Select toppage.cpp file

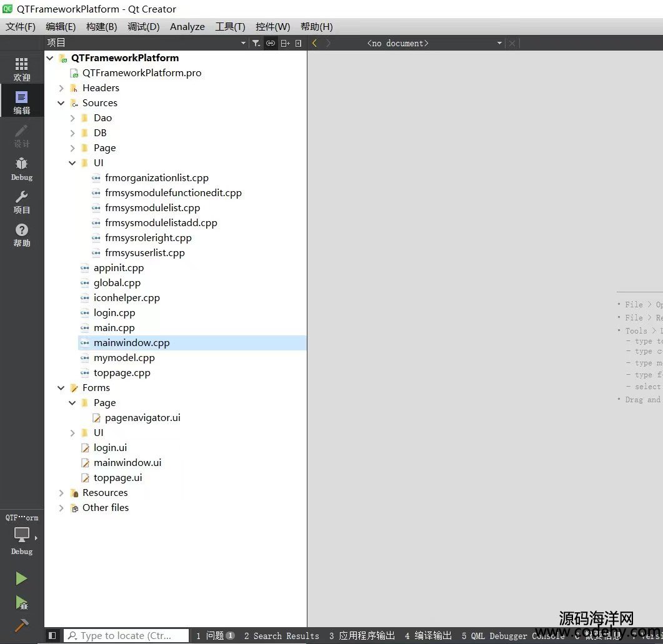[x=122, y=373]
